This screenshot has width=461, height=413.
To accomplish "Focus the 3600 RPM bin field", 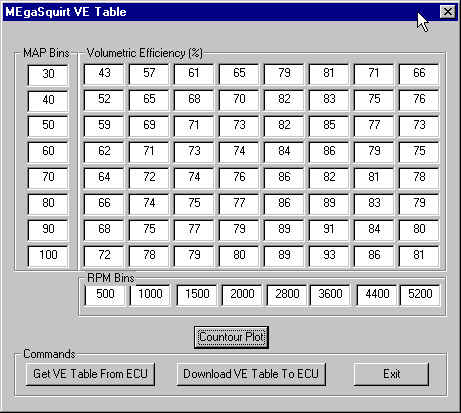I will pyautogui.click(x=330, y=295).
